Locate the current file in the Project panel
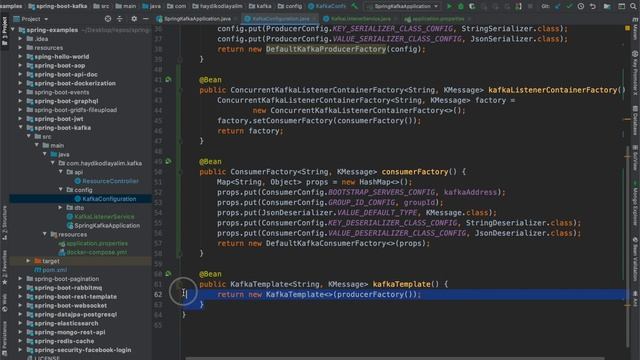Viewport: 640px width, 360px height. point(108,19)
